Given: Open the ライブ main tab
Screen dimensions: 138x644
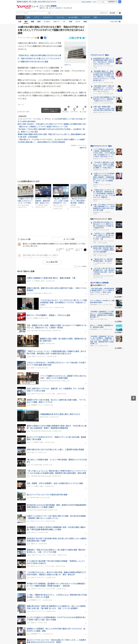Looking at the screenshot, I should click(x=37, y=17).
